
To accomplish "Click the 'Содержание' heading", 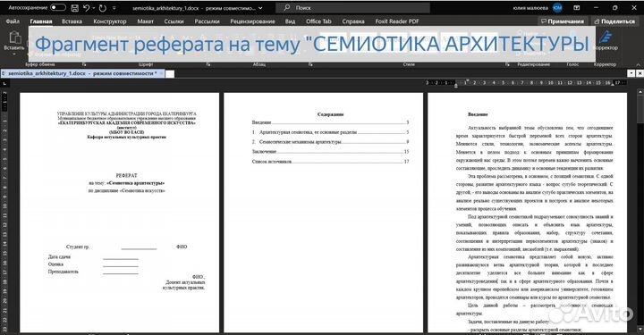I will click(330, 114).
